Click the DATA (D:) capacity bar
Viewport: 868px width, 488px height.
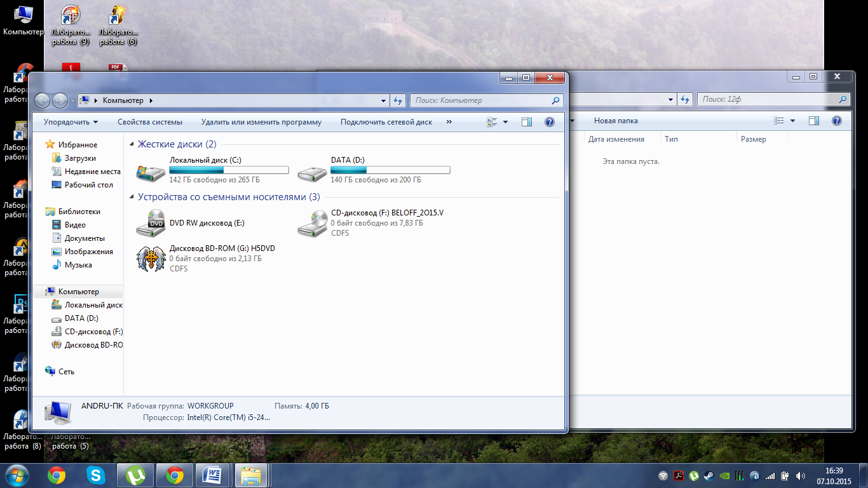click(x=390, y=170)
